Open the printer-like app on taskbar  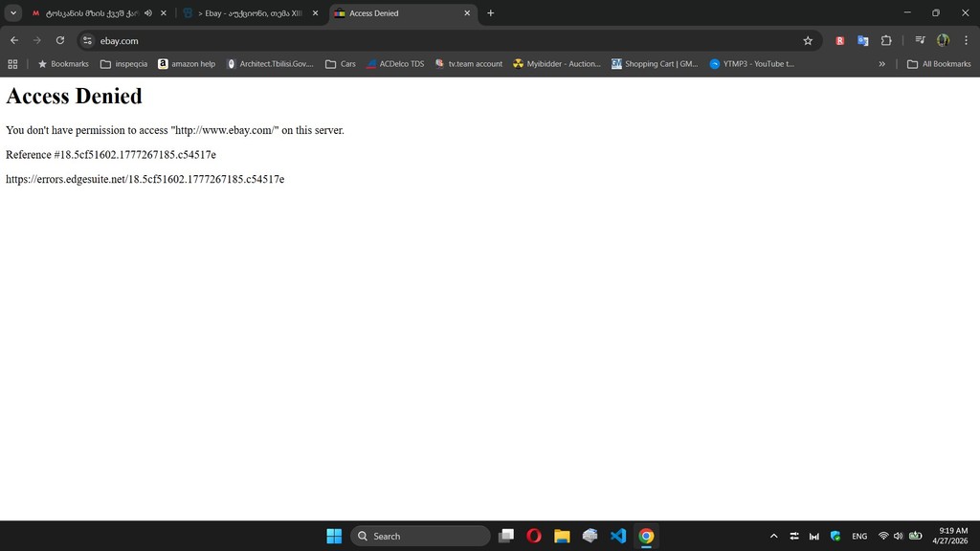(x=590, y=536)
